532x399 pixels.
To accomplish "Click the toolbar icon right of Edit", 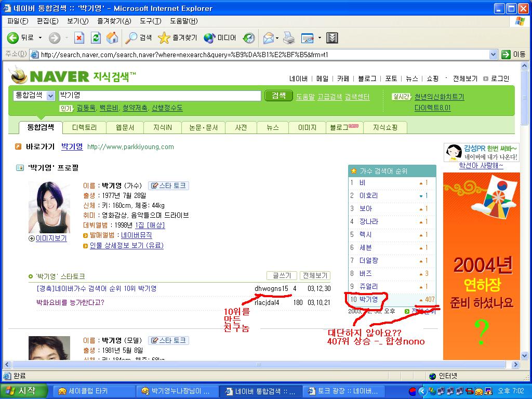I will pos(332,37).
